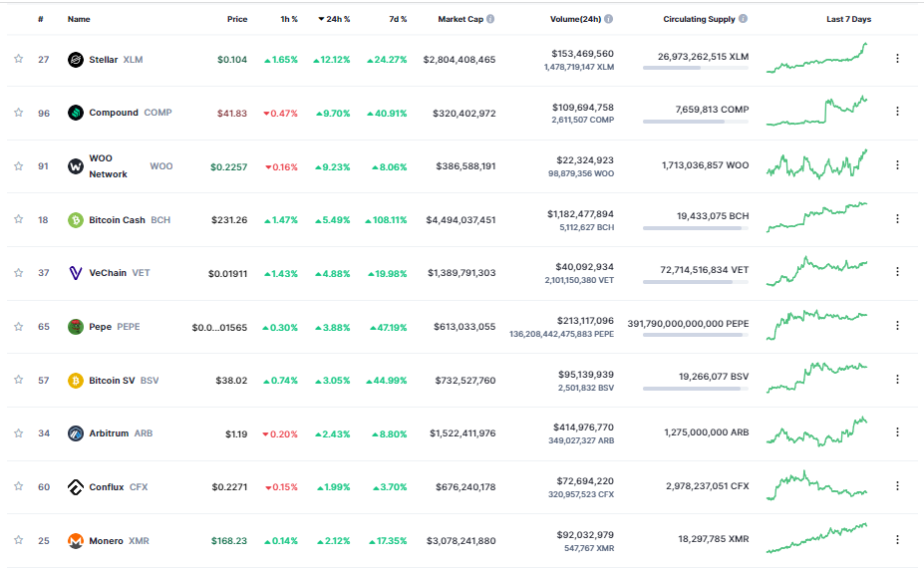Viewport: 924px width, 570px height.
Task: Sort by Name column header
Action: click(x=79, y=19)
